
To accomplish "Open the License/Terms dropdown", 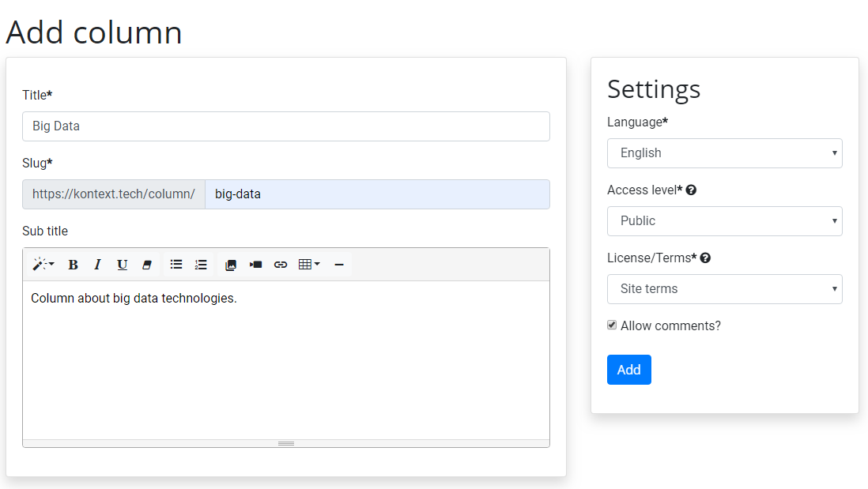I will (725, 289).
